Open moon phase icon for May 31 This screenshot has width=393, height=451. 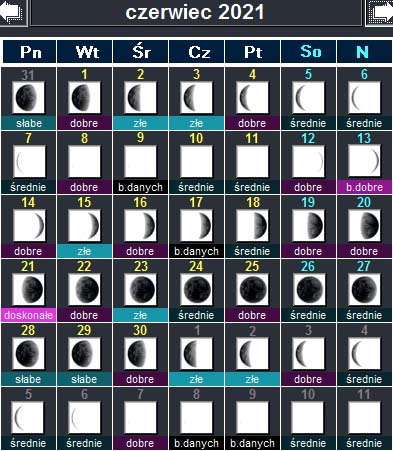pos(28,98)
